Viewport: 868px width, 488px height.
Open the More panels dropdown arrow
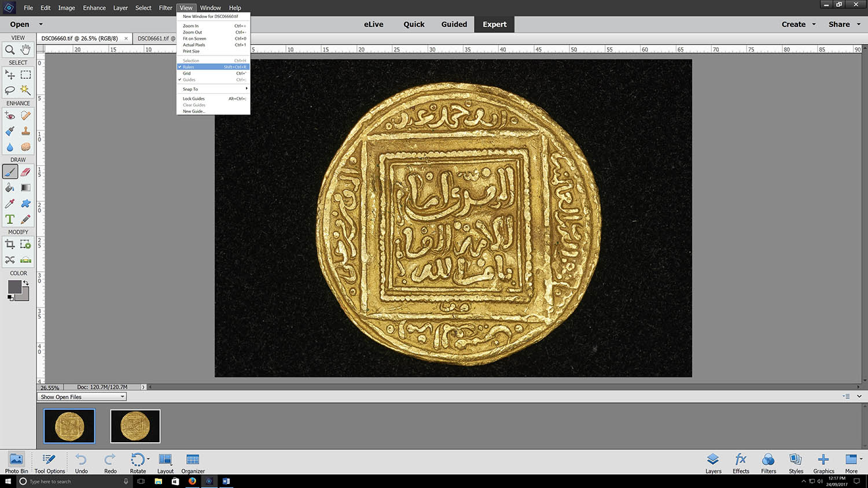(861, 459)
